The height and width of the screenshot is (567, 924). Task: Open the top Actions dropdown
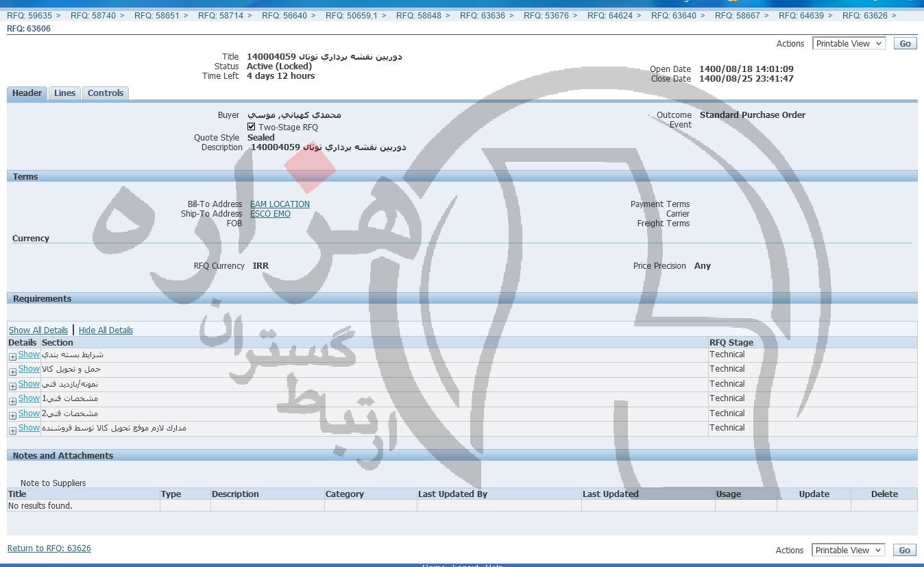849,43
